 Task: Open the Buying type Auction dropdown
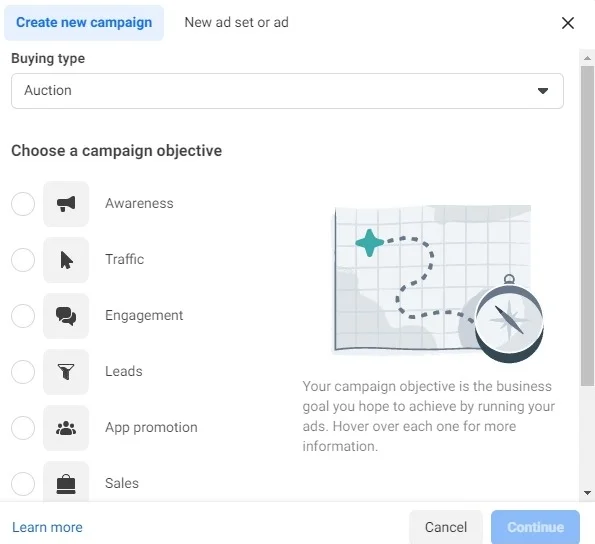tap(287, 91)
